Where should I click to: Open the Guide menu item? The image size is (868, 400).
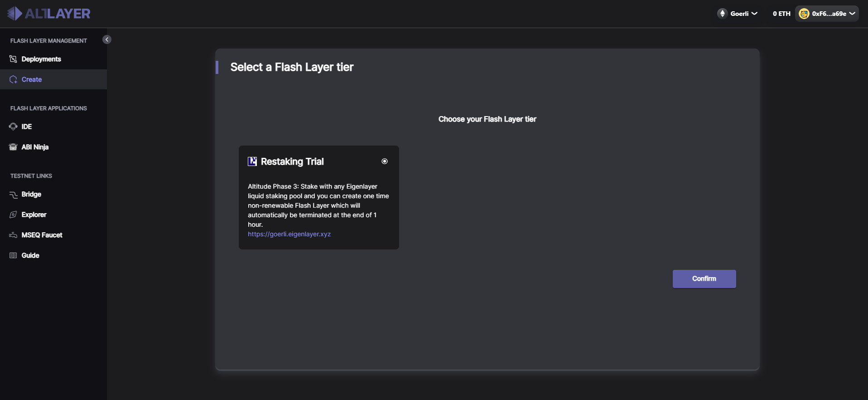tap(53, 255)
